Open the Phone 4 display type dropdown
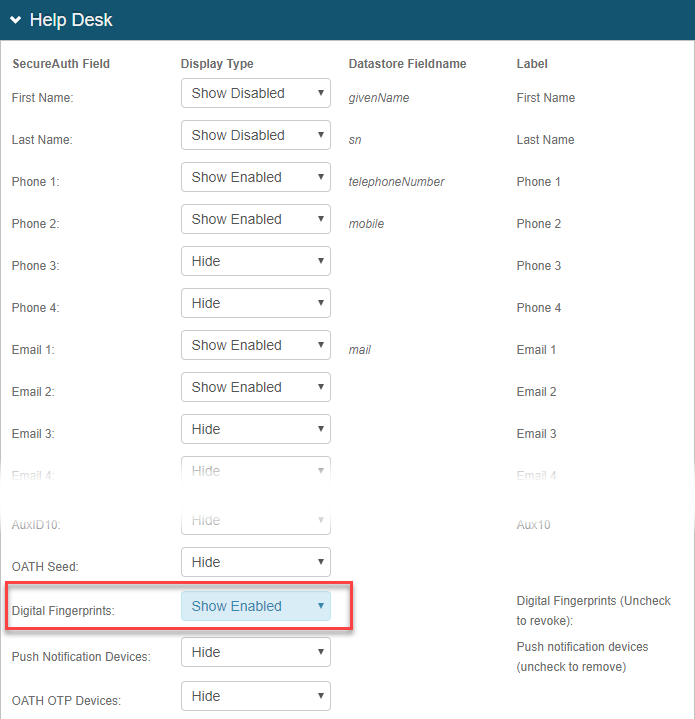 255,304
